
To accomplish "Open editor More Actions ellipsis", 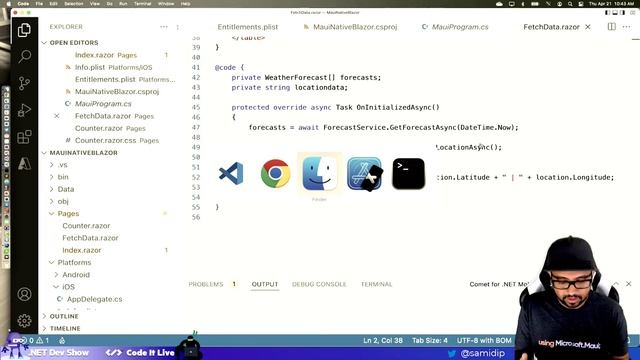I will [627, 27].
